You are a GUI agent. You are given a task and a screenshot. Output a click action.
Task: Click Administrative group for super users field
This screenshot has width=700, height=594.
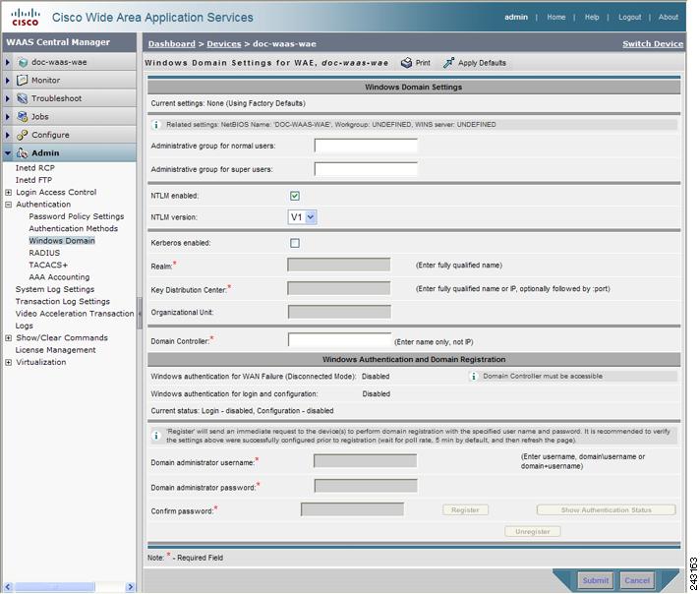click(366, 169)
